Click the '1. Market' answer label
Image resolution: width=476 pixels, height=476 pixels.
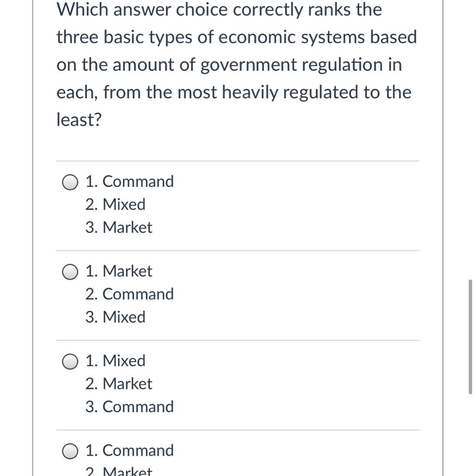click(119, 271)
